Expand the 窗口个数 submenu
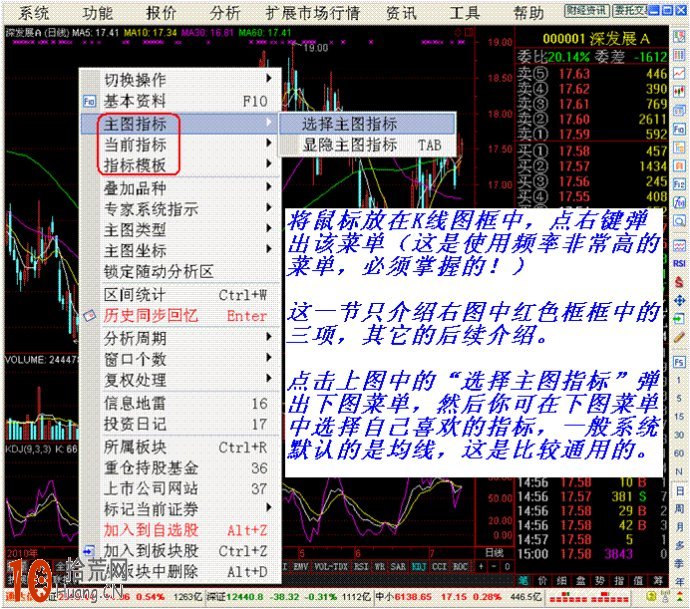This screenshot has width=690, height=609. pyautogui.click(x=180, y=359)
